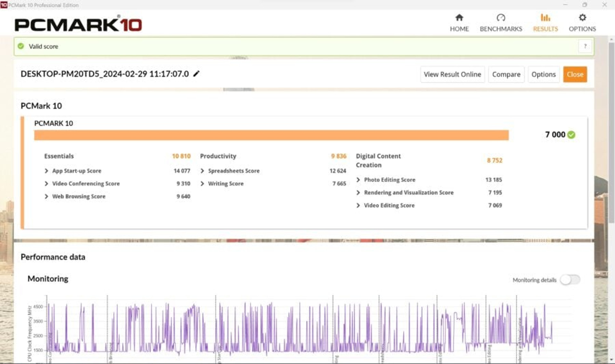The height and width of the screenshot is (364, 615).
Task: Open the Home page icon
Action: coord(459,17)
